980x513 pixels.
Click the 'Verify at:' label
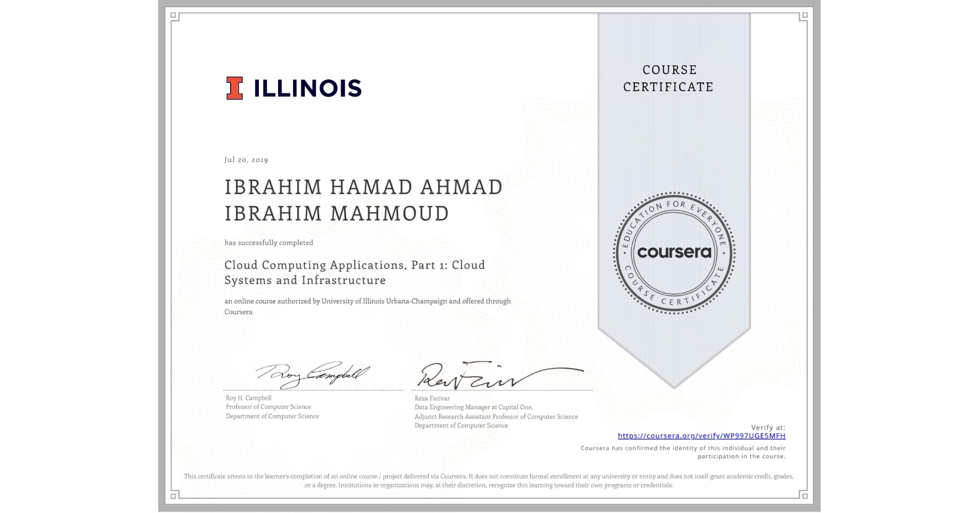(x=768, y=427)
